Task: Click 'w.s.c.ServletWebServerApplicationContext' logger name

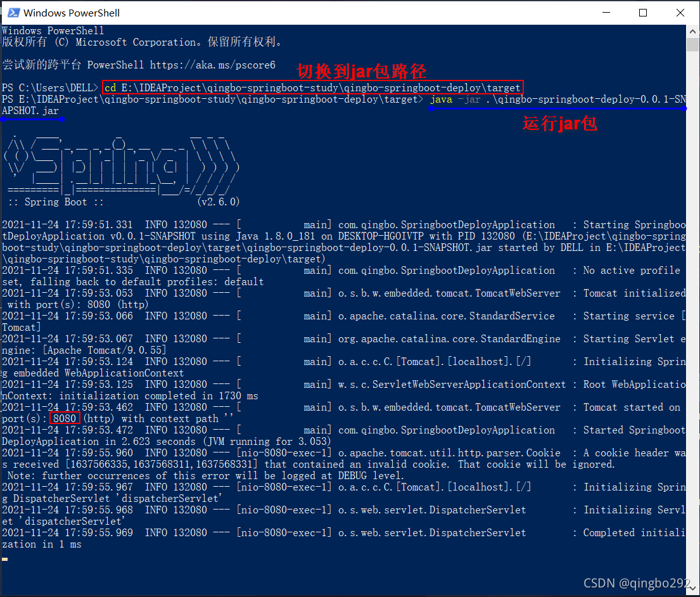Action: click(452, 385)
